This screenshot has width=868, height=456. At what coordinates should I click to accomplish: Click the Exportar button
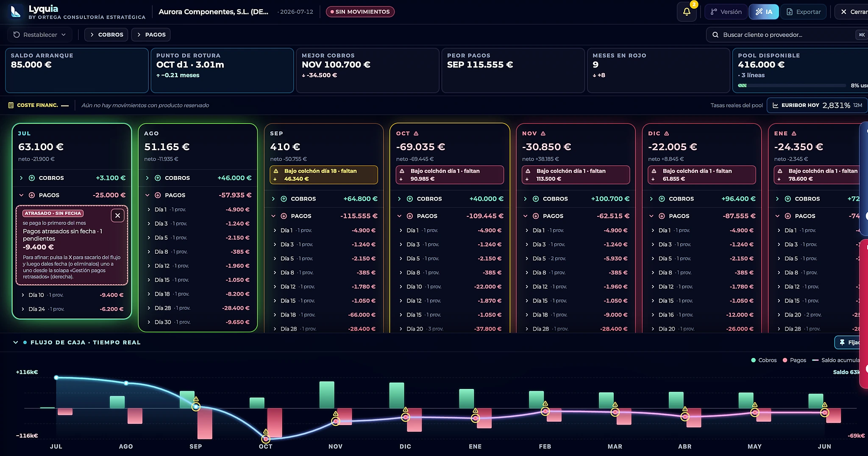click(x=804, y=12)
